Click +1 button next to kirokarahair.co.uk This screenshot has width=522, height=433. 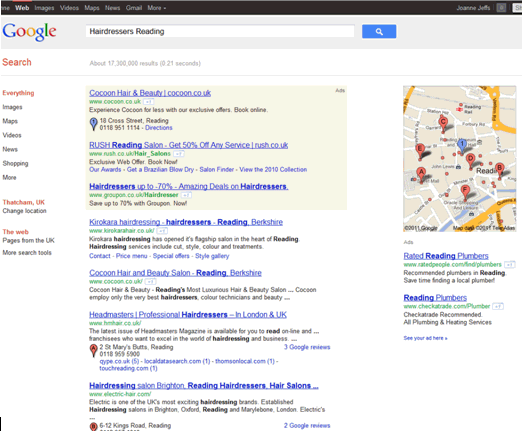point(162,231)
